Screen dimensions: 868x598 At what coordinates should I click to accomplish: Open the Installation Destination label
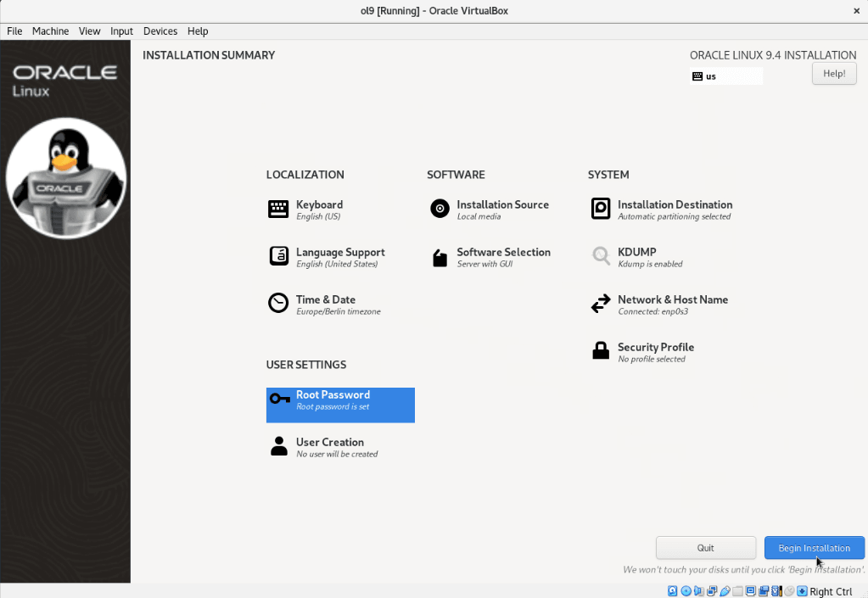[675, 204]
